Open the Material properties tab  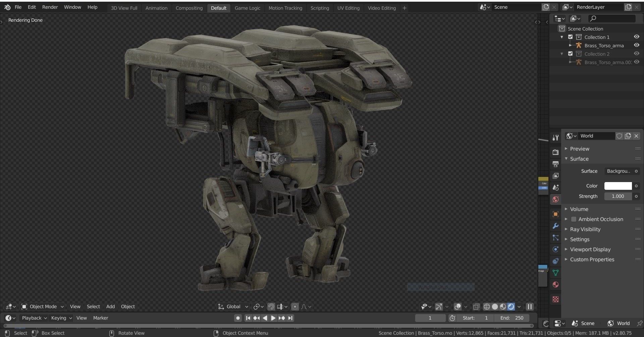pyautogui.click(x=555, y=284)
